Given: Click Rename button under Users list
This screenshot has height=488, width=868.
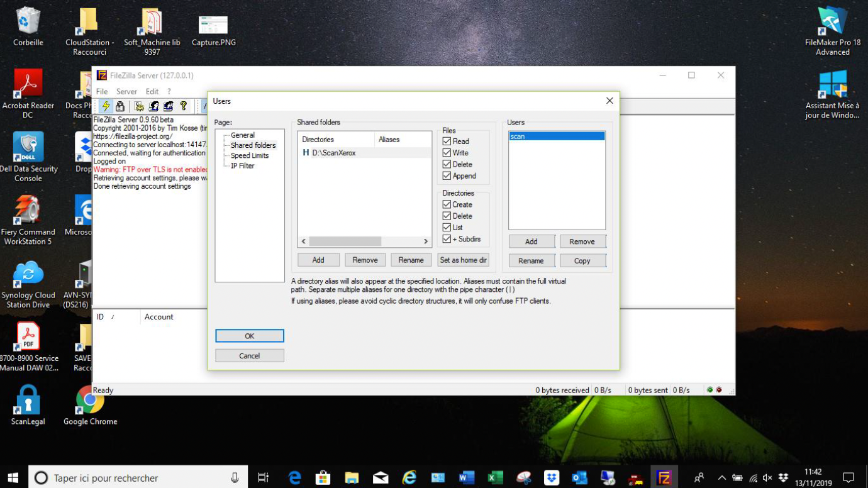Looking at the screenshot, I should [x=531, y=260].
